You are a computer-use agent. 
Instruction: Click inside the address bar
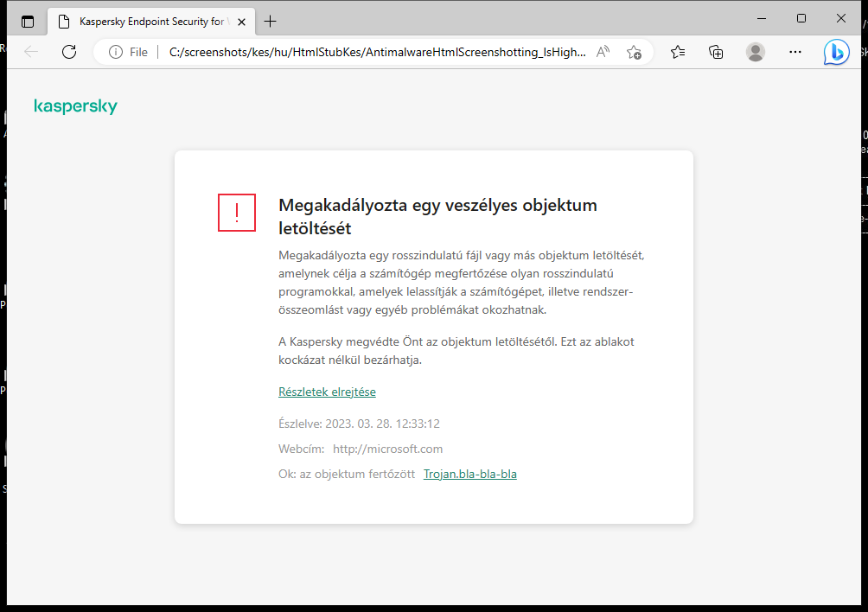(x=372, y=51)
